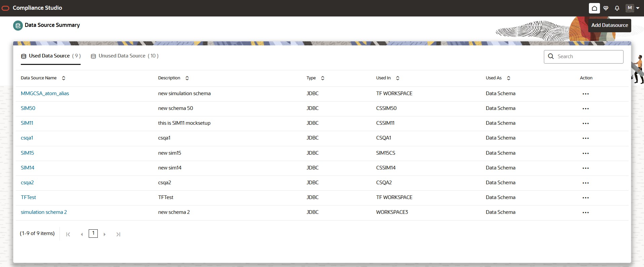The height and width of the screenshot is (267, 644).
Task: Click 'WORKSPACE3' Used In cell
Action: 392,212
